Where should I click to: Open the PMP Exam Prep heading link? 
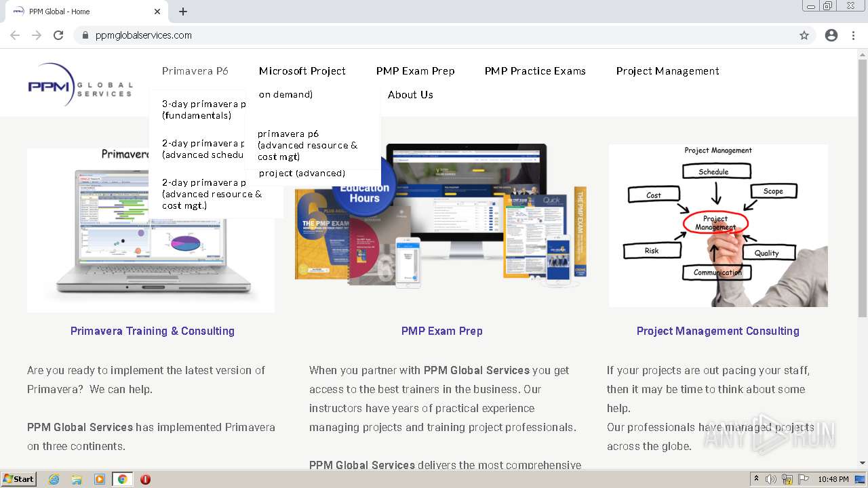(x=442, y=331)
